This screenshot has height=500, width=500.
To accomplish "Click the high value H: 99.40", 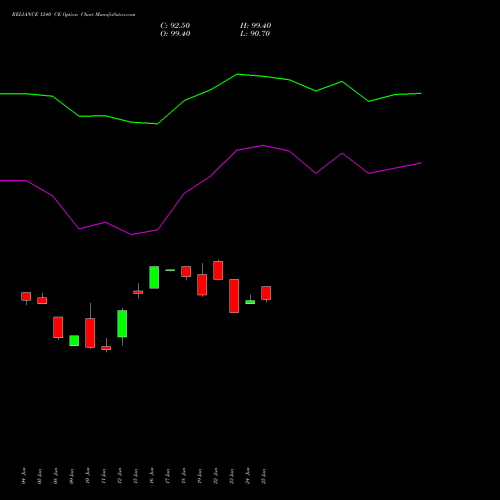I will click(255, 26).
